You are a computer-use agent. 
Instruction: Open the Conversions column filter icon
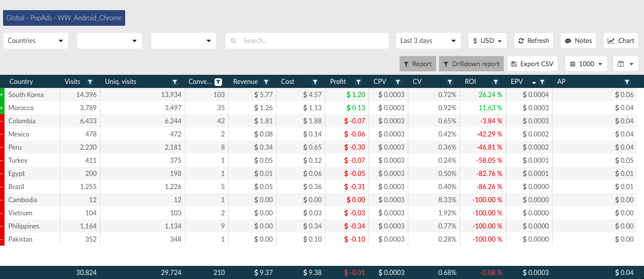[x=218, y=82]
